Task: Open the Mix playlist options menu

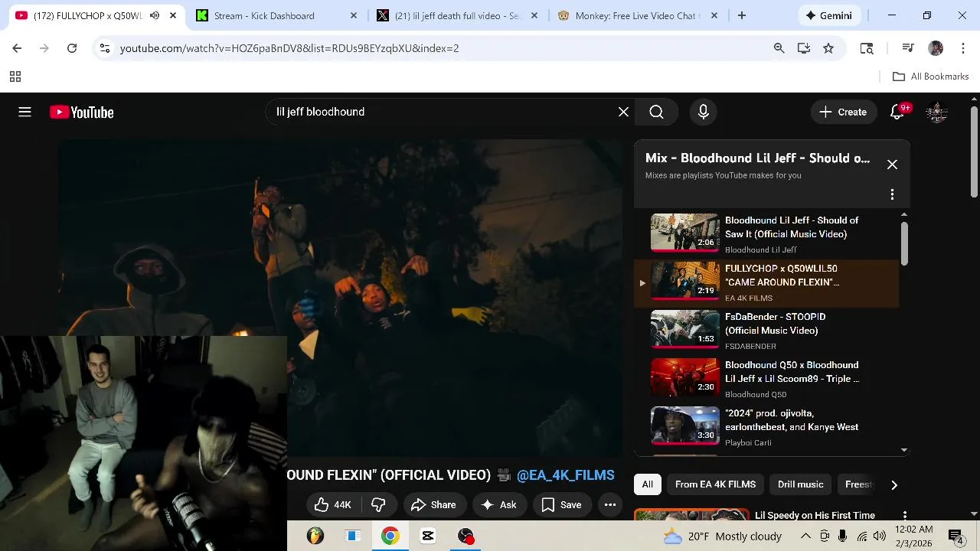Action: (892, 194)
